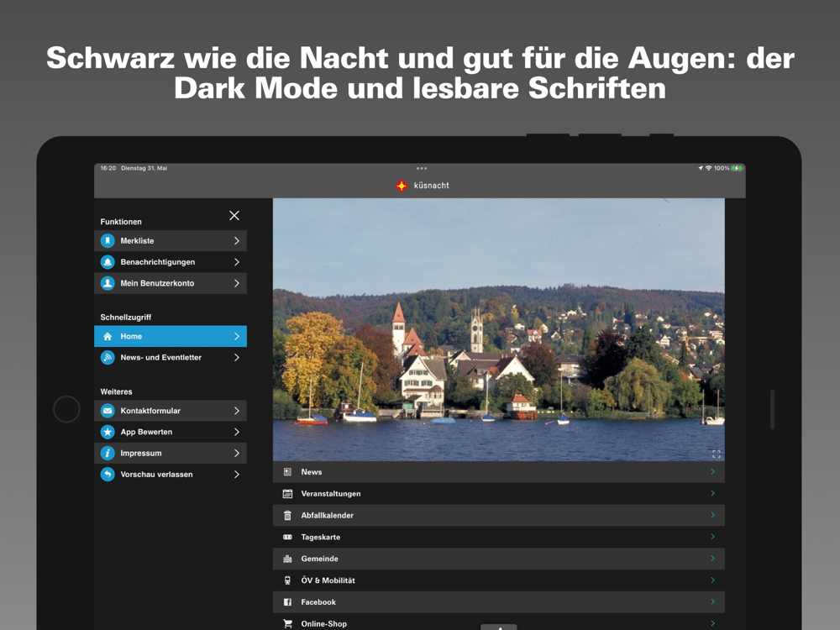Click the News newspaper icon
This screenshot has height=630, width=840.
pos(287,472)
